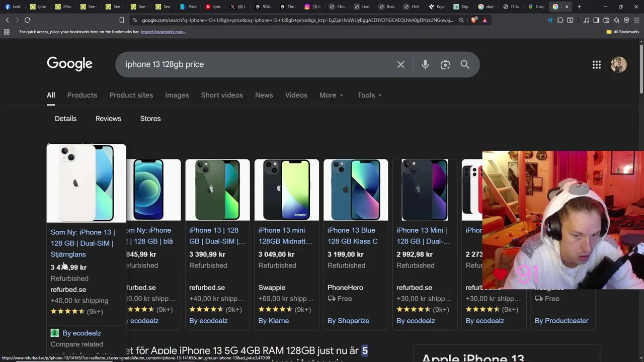Image resolution: width=644 pixels, height=362 pixels.
Task: Open Swappie iPhone 13 mini thumbnail
Action: tap(286, 190)
